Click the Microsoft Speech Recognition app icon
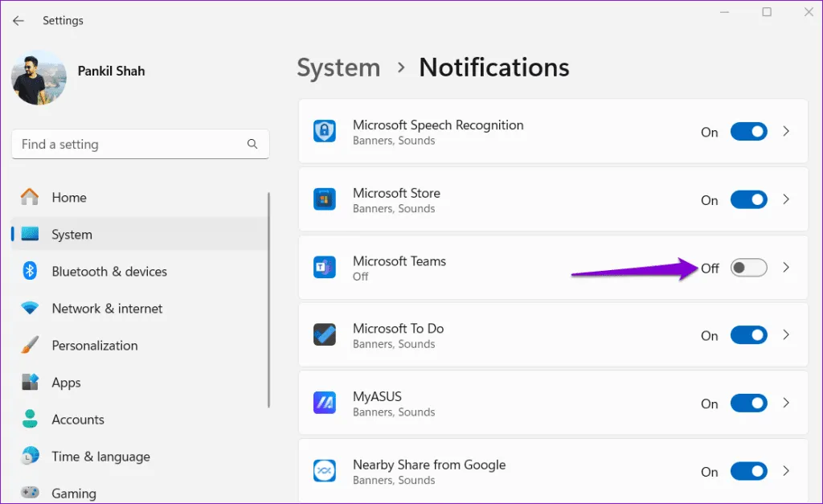This screenshot has width=823, height=504. pyautogui.click(x=324, y=132)
